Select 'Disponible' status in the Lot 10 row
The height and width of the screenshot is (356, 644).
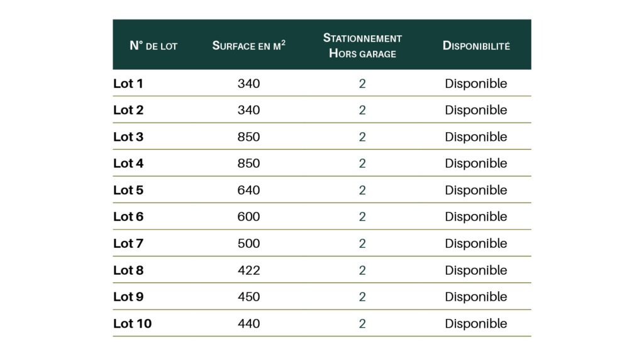pyautogui.click(x=476, y=323)
